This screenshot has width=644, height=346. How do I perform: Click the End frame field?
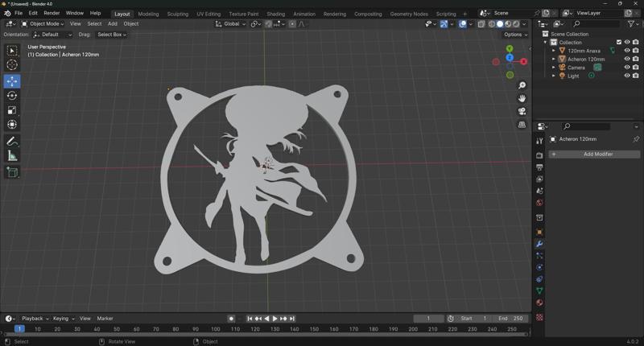pyautogui.click(x=511, y=319)
